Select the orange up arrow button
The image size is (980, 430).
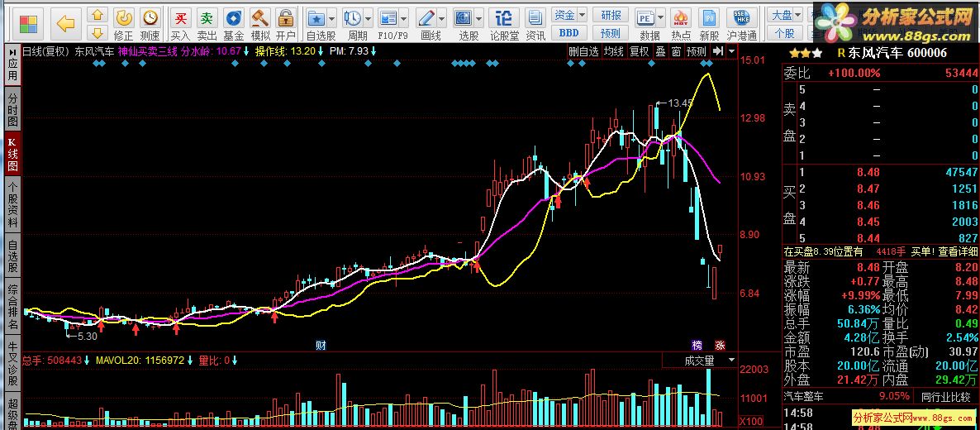pos(97,15)
